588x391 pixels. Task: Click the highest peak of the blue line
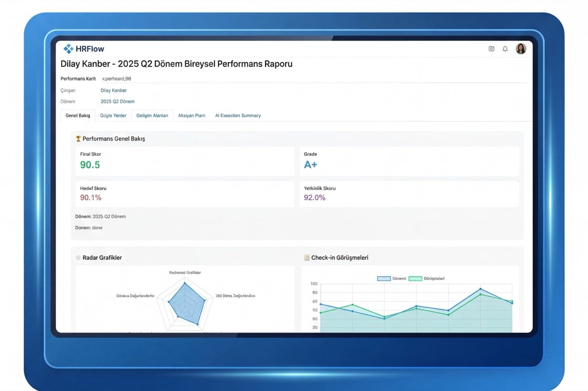[x=480, y=289]
